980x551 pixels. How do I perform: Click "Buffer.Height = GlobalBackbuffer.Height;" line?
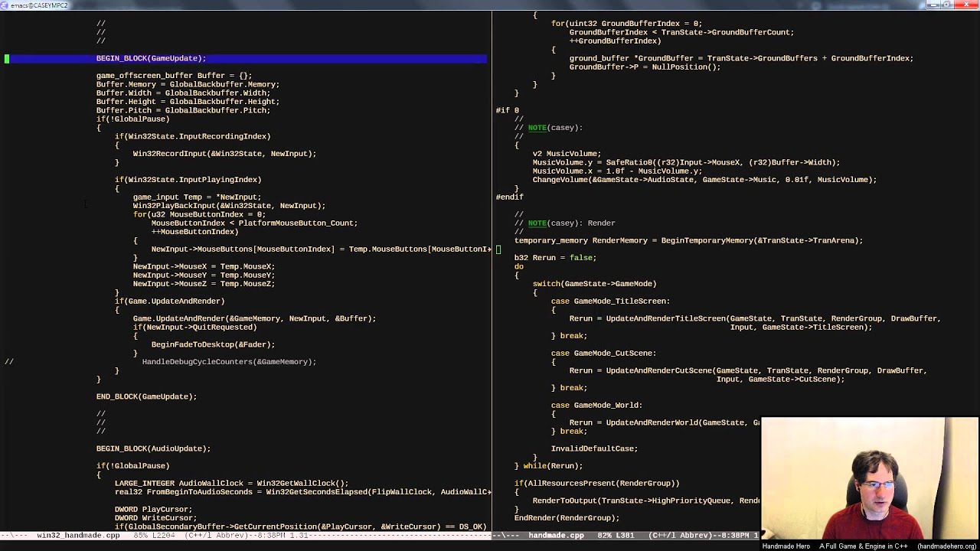188,102
